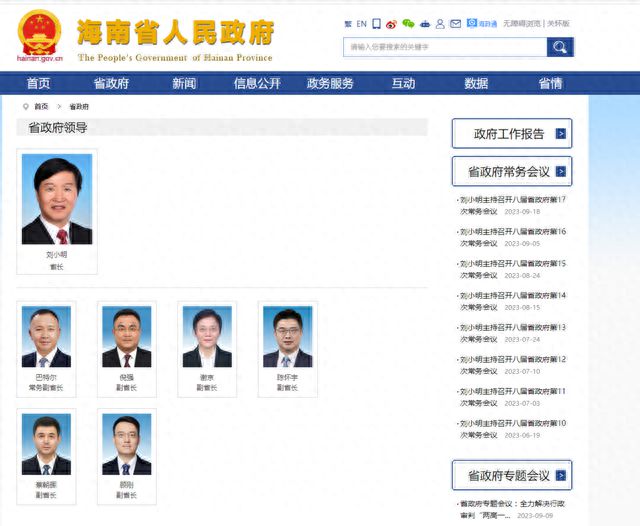Open the 信息公开 navigation menu
Screen dimensions: 640x526
pyautogui.click(x=257, y=84)
